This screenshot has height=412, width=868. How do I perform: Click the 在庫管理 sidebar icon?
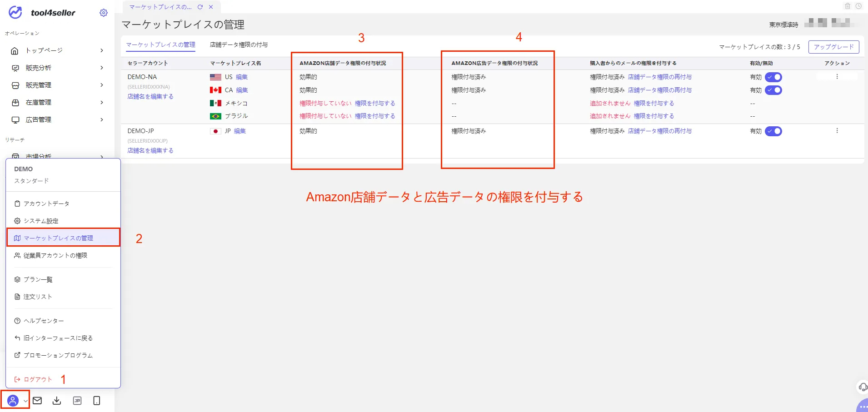(x=15, y=102)
